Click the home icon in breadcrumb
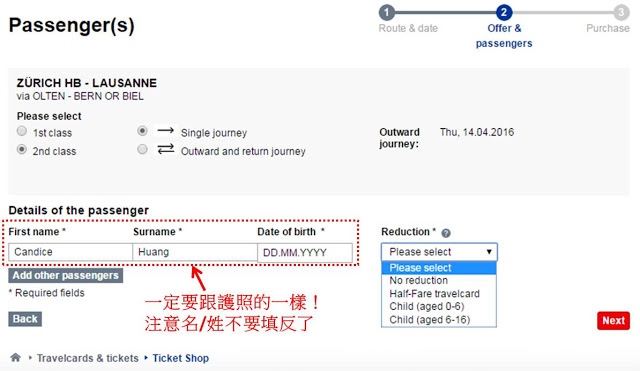Image resolution: width=640 pixels, height=371 pixels. click(16, 358)
